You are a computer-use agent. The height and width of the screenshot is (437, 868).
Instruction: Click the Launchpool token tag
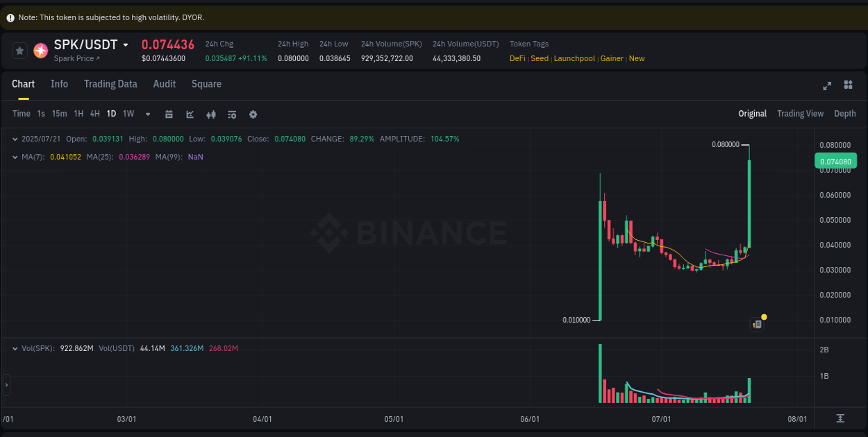pyautogui.click(x=574, y=58)
